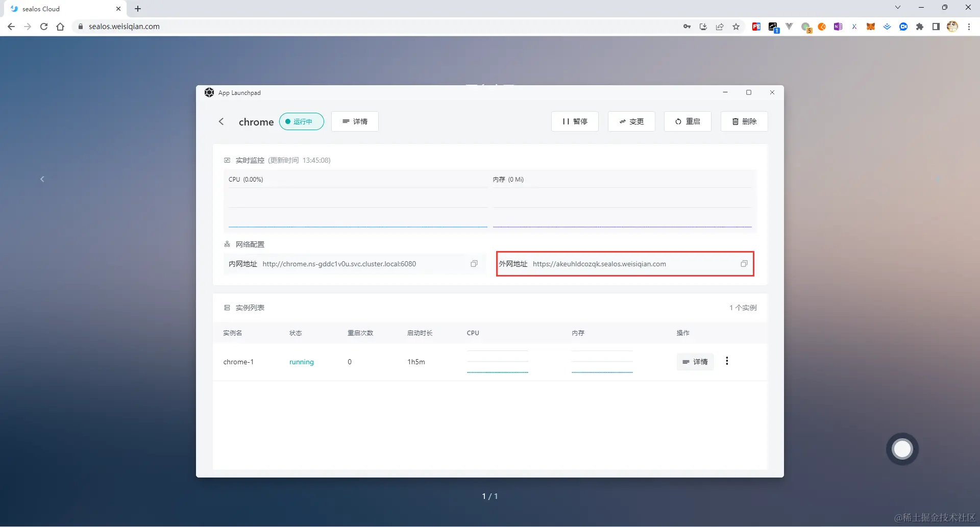
Task: Open the external address akeuhldcozqk.sealos.weisiqian.com link
Action: [x=599, y=264]
